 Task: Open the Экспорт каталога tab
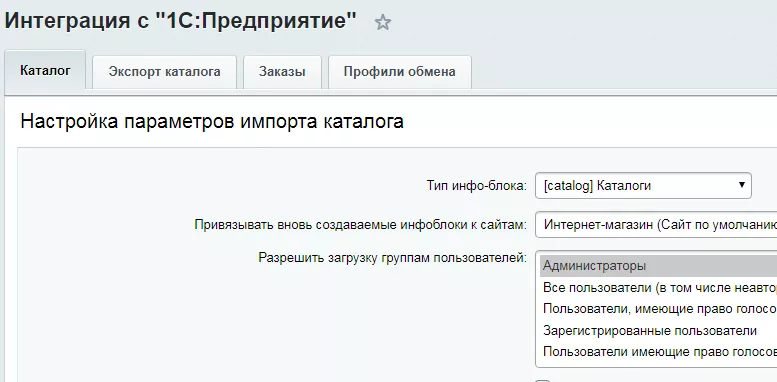(165, 72)
